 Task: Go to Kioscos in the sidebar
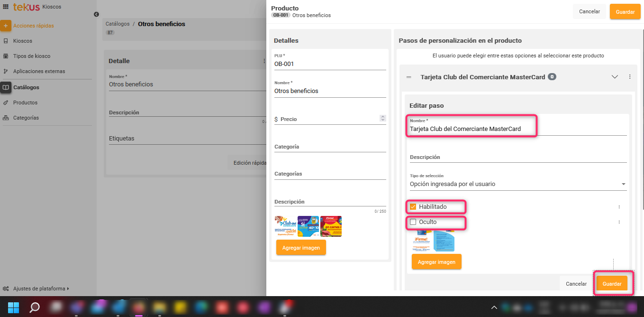(23, 41)
